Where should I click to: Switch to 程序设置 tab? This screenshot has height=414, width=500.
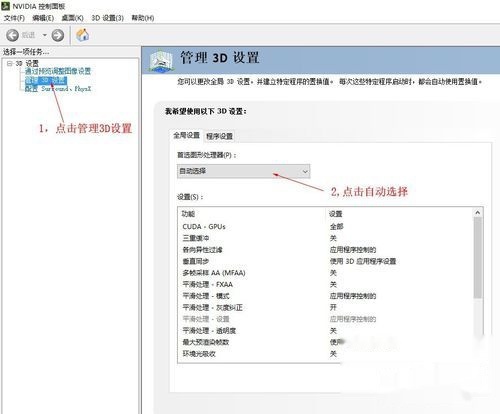[219, 136]
